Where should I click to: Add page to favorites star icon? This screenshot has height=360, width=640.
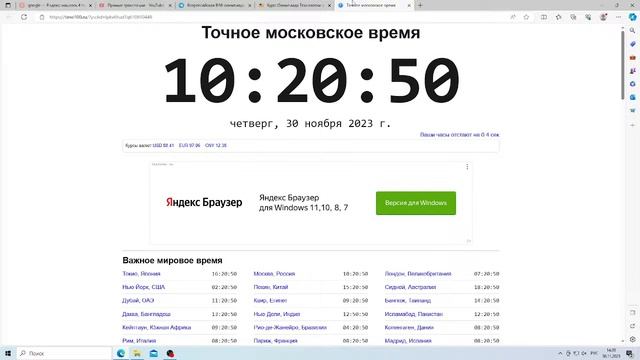[527, 17]
